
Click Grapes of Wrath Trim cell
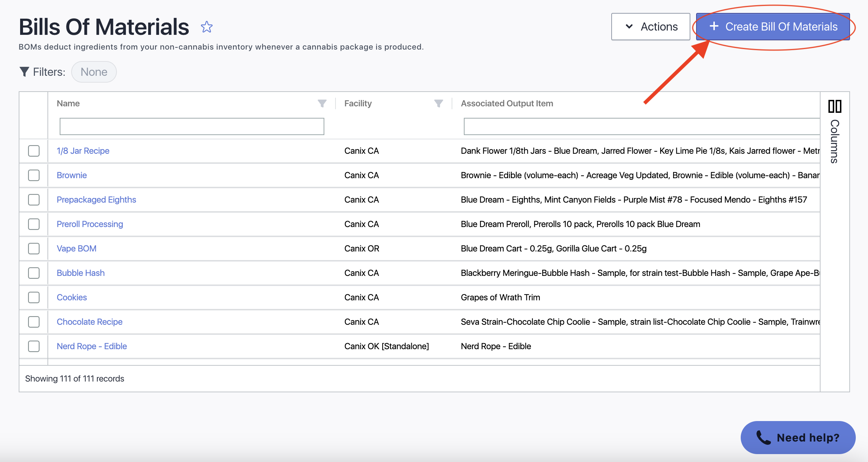(501, 297)
